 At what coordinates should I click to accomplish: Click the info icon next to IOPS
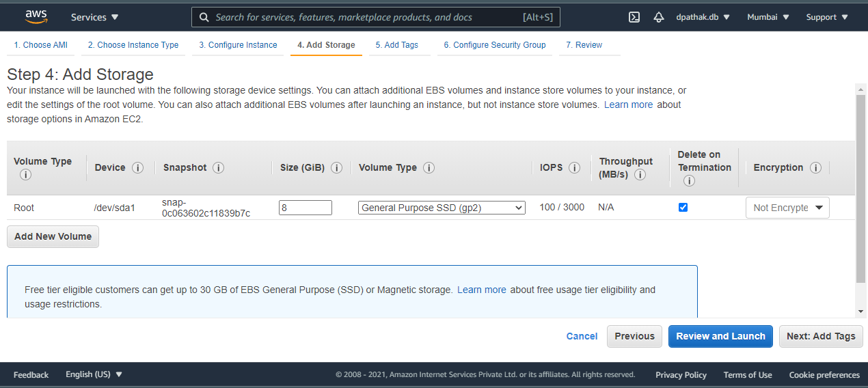(x=574, y=167)
